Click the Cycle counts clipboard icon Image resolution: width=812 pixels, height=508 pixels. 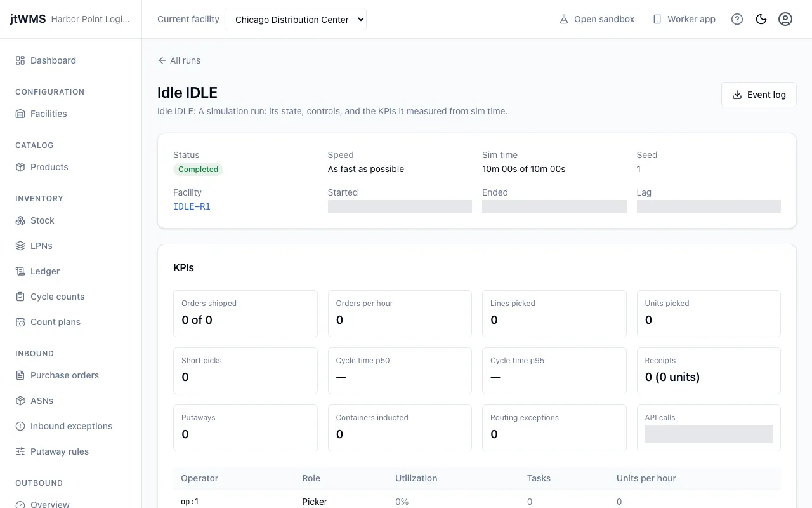pyautogui.click(x=20, y=297)
